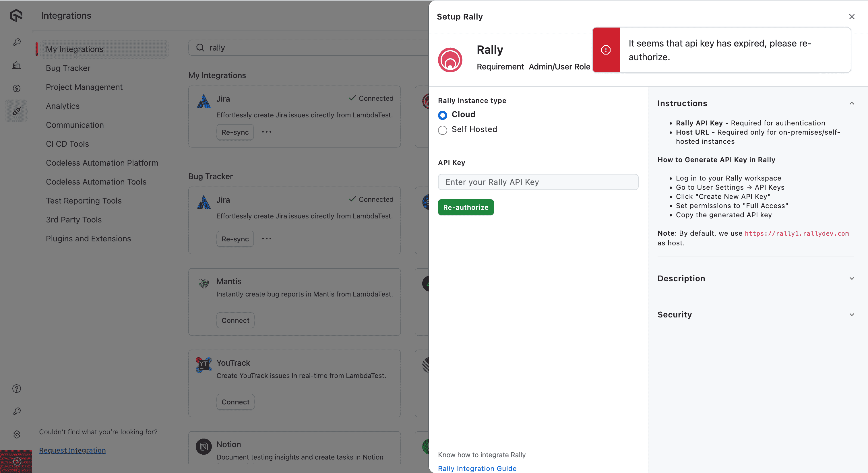Click the Rally logo in the Setup Rally panel
868x473 pixels.
(451, 60)
